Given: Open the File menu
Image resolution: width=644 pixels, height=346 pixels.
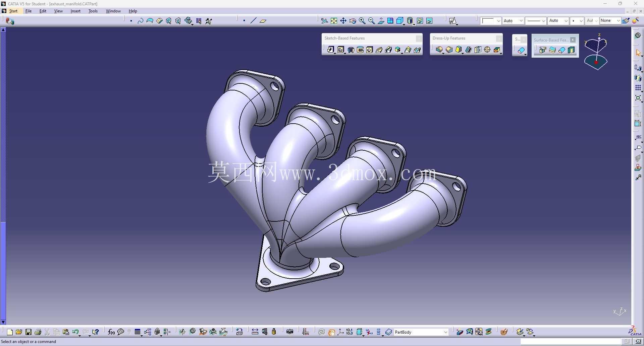Looking at the screenshot, I should click(29, 11).
